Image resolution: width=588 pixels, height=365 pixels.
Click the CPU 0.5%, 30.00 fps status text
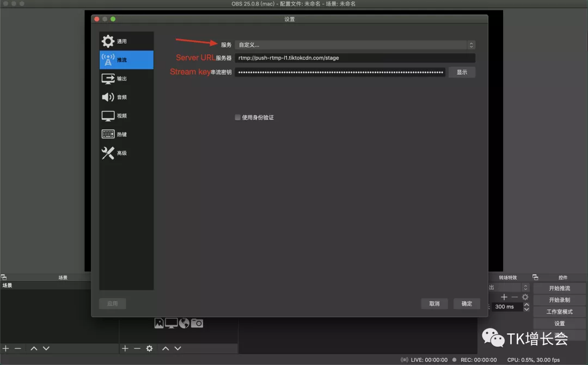point(534,360)
